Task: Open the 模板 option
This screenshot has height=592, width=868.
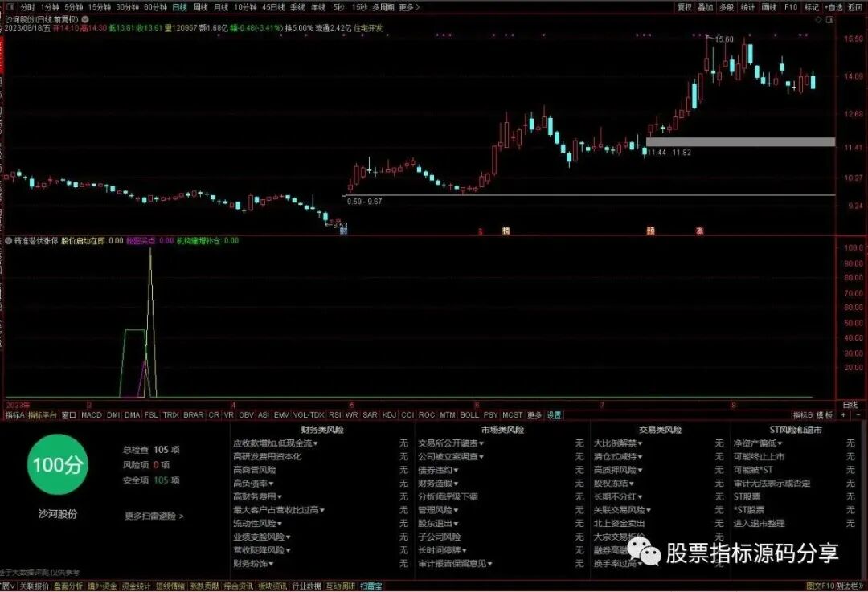Action: click(x=825, y=415)
